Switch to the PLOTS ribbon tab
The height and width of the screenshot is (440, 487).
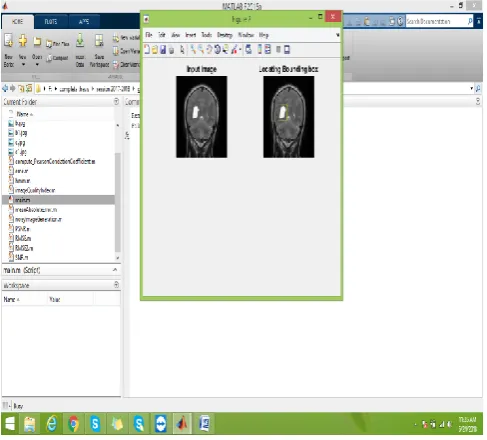coord(51,22)
